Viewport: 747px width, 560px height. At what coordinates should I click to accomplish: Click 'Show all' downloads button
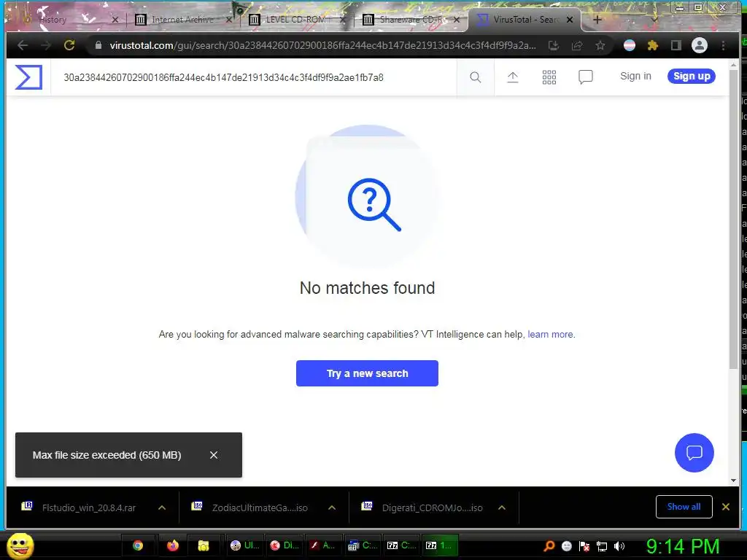coord(684,507)
